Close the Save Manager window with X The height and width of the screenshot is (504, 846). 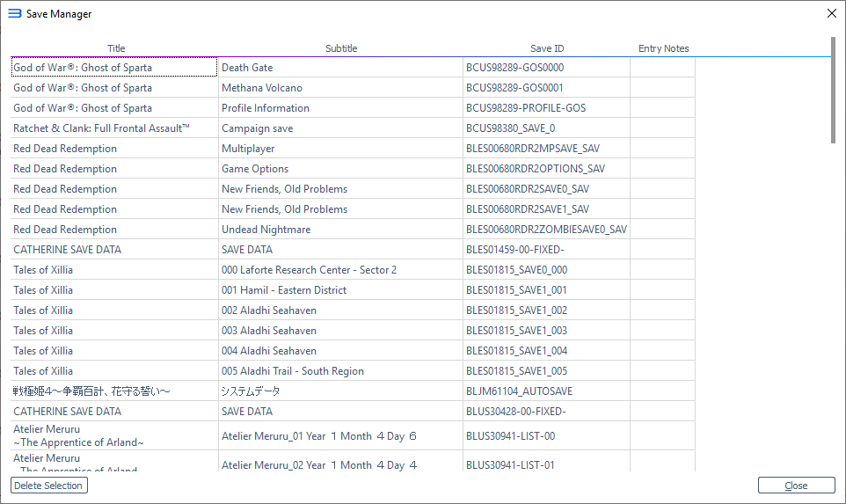(x=831, y=13)
